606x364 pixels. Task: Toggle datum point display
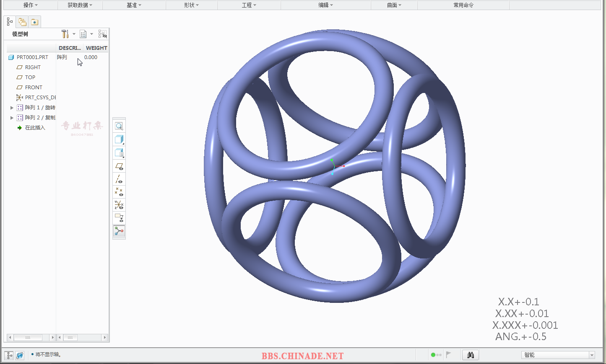119,192
